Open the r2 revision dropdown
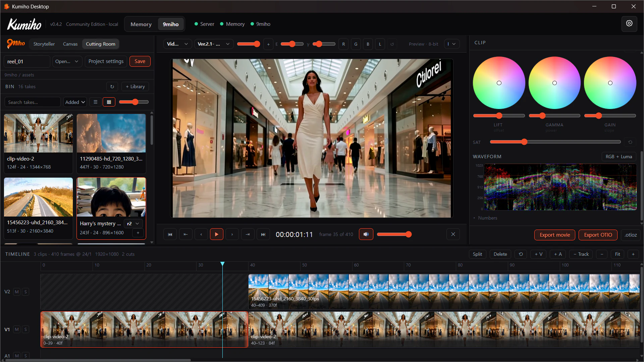Screen dimensions: 644x362 (x=133, y=224)
